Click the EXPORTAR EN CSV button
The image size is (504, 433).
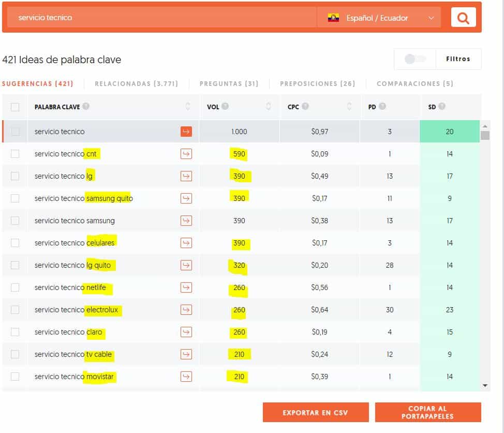coord(316,412)
